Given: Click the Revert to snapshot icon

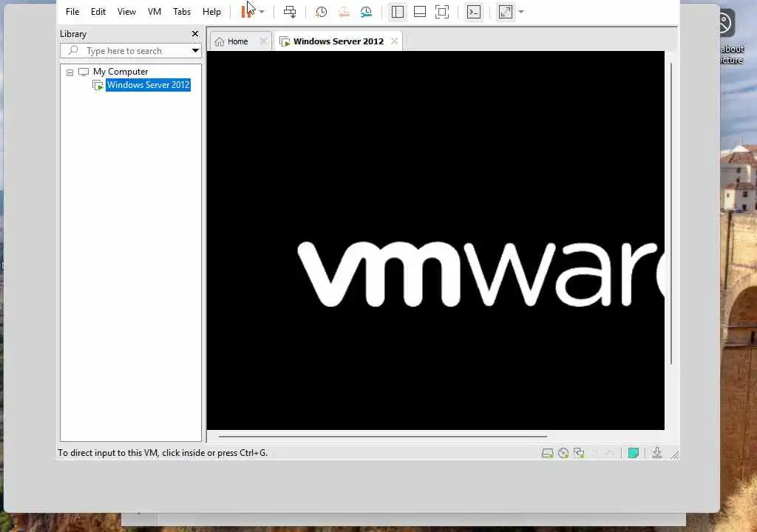Looking at the screenshot, I should tap(344, 12).
